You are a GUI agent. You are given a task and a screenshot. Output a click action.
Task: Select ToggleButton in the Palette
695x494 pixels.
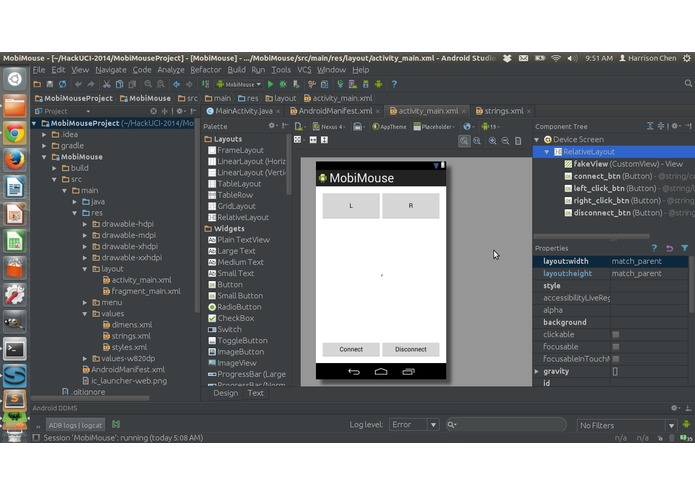click(x=238, y=341)
